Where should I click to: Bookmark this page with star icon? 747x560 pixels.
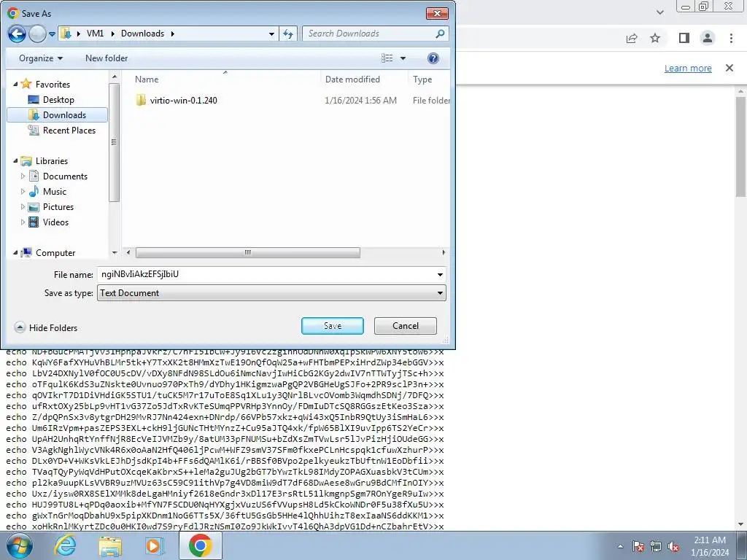point(655,38)
